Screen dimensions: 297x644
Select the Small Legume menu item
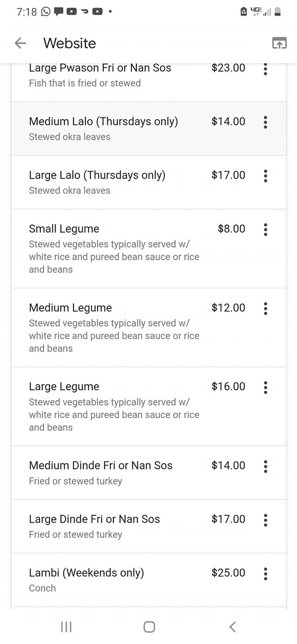pos(64,229)
